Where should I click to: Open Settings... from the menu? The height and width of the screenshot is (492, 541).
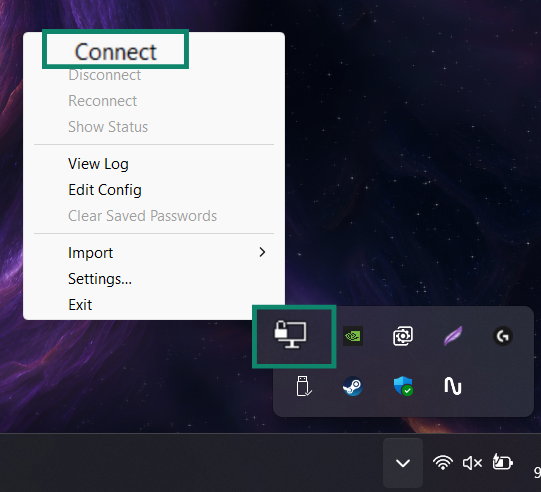point(100,279)
